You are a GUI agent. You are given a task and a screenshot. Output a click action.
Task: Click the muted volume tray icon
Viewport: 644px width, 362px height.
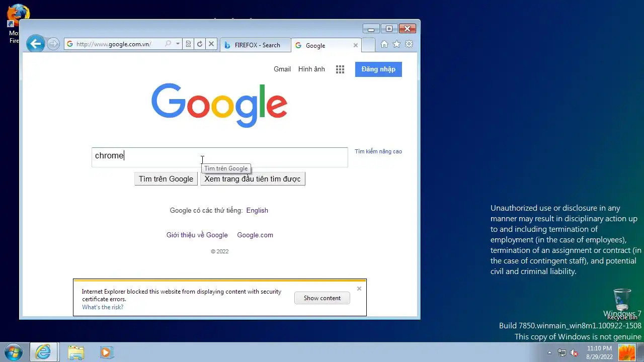574,352
